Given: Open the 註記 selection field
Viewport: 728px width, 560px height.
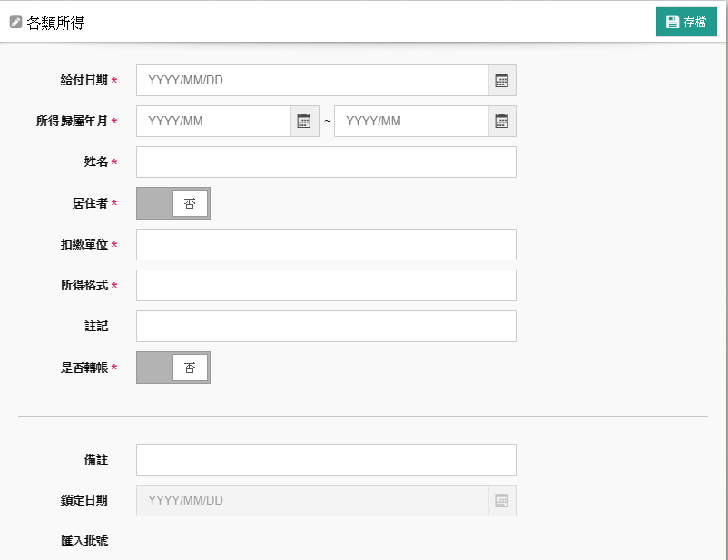Looking at the screenshot, I should click(327, 327).
